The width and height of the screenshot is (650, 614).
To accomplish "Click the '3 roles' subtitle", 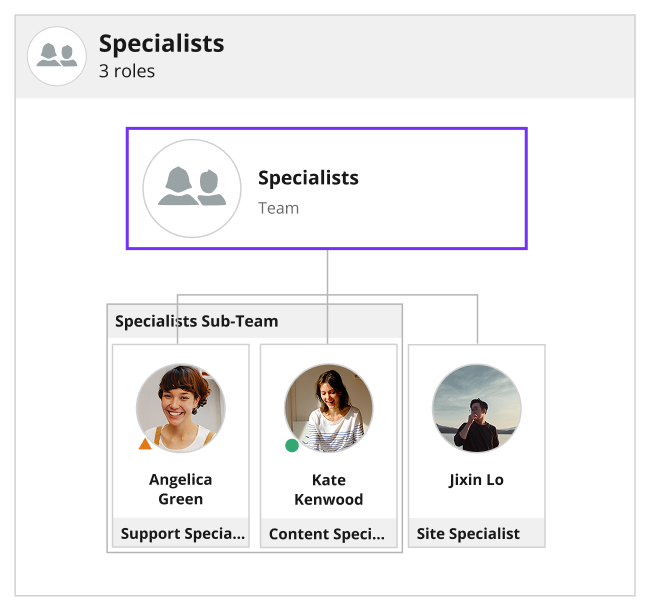I will [127, 71].
